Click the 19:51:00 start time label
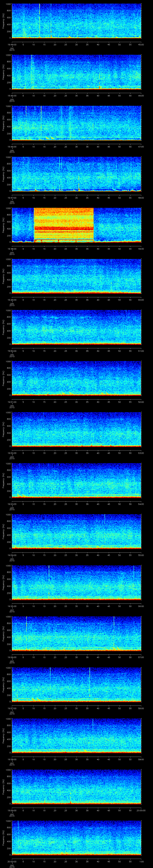The width and height of the screenshot is (153, 868). pos(12,402)
